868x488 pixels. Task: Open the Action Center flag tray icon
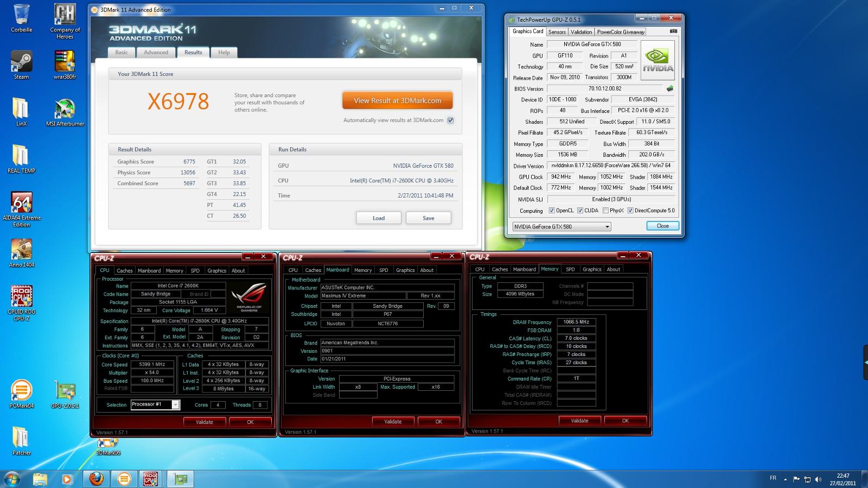tap(796, 479)
